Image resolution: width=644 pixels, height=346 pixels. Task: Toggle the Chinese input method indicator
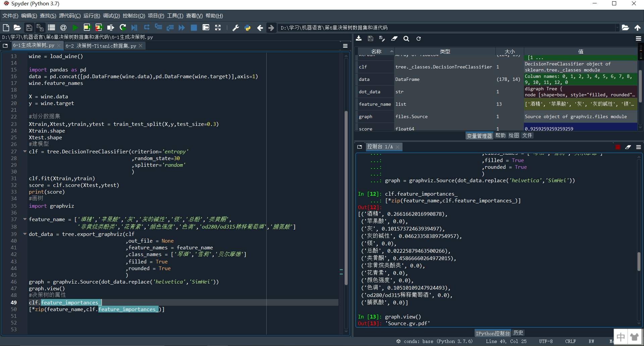point(621,337)
